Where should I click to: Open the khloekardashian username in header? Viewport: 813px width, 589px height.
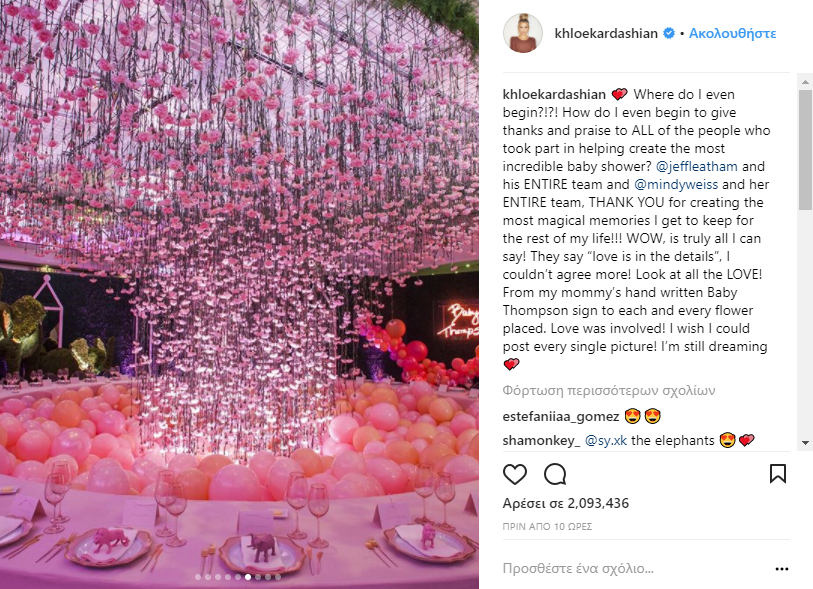(606, 34)
